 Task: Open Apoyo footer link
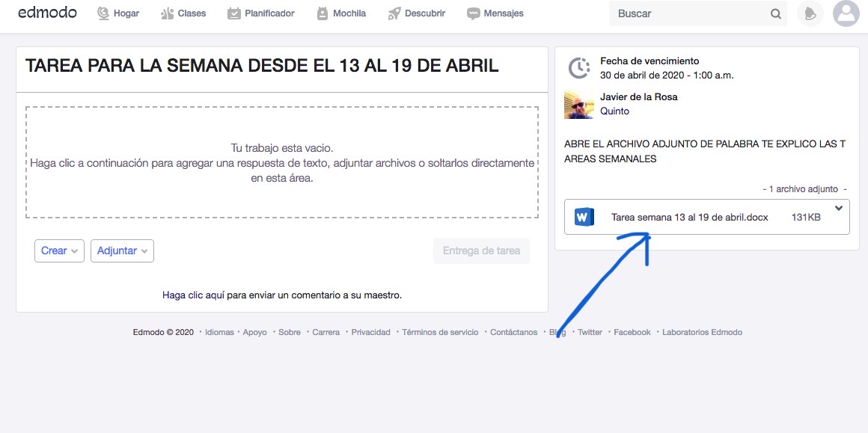pyautogui.click(x=254, y=332)
